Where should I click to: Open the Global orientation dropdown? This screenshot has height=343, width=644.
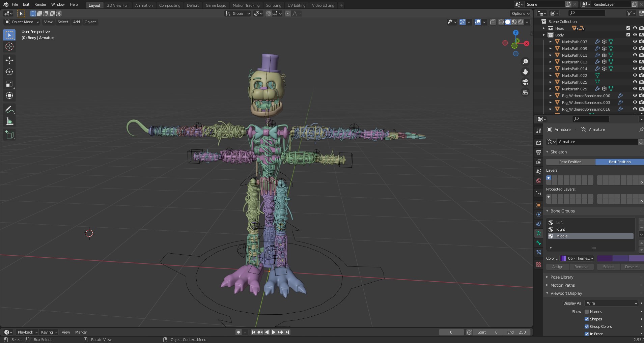[x=238, y=13]
